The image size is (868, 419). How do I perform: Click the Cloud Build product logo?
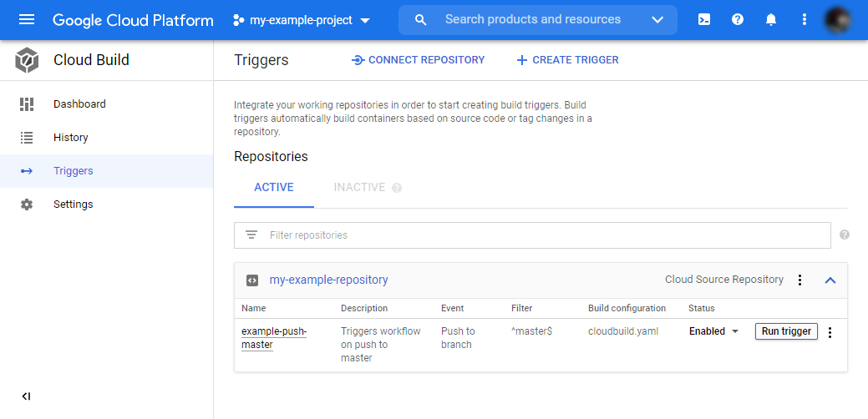[x=27, y=60]
